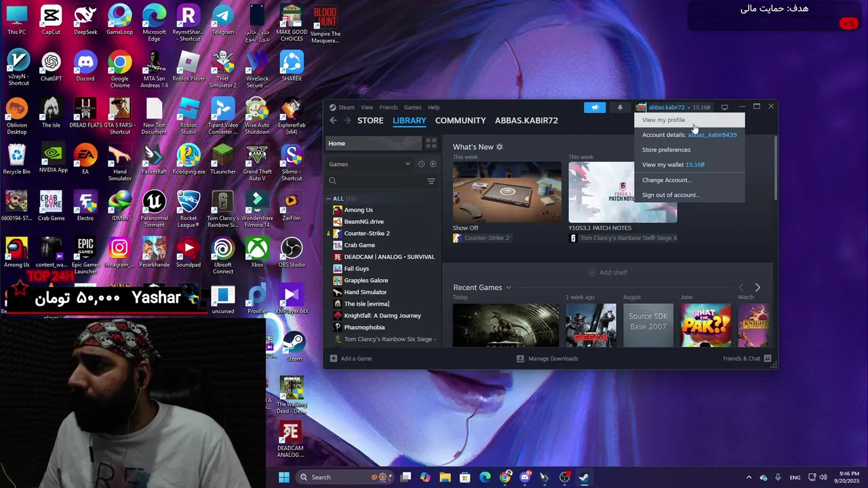This screenshot has height=488, width=868.
Task: Select Sign out of account
Action: pos(689,195)
